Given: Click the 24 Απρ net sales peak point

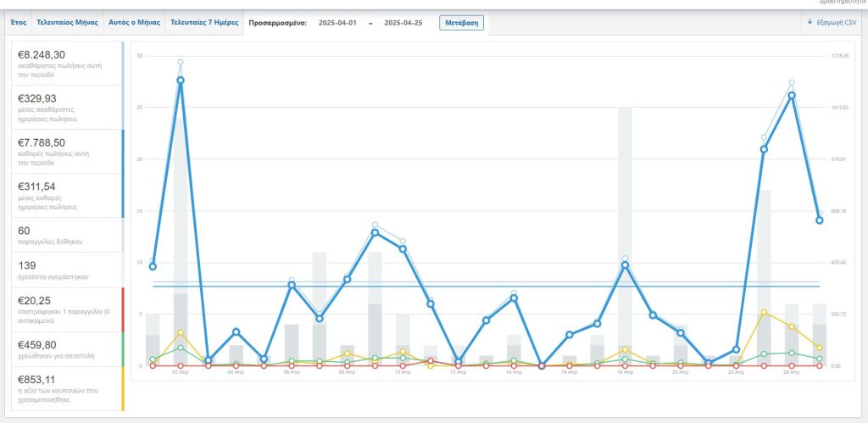Looking at the screenshot, I should [792, 95].
